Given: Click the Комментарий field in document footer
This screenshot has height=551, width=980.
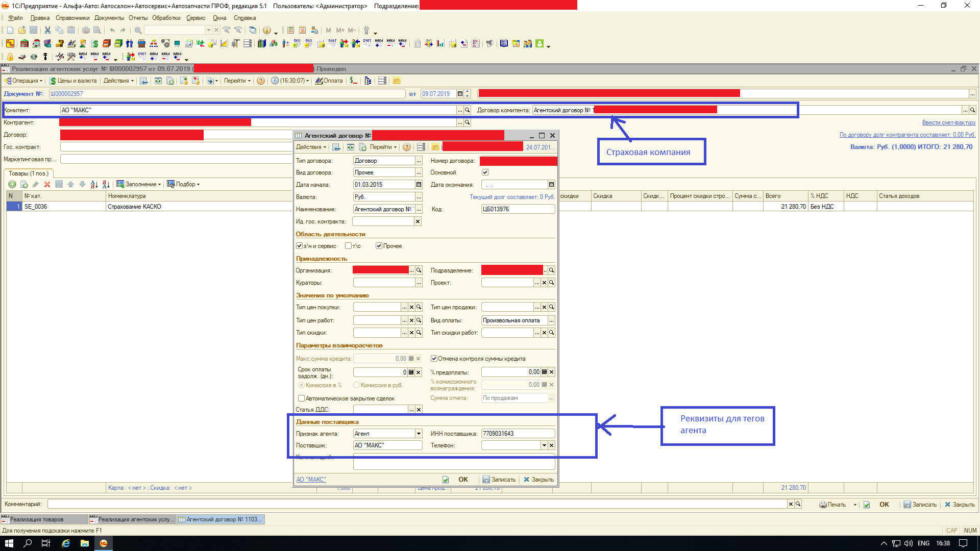Looking at the screenshot, I should (417, 504).
